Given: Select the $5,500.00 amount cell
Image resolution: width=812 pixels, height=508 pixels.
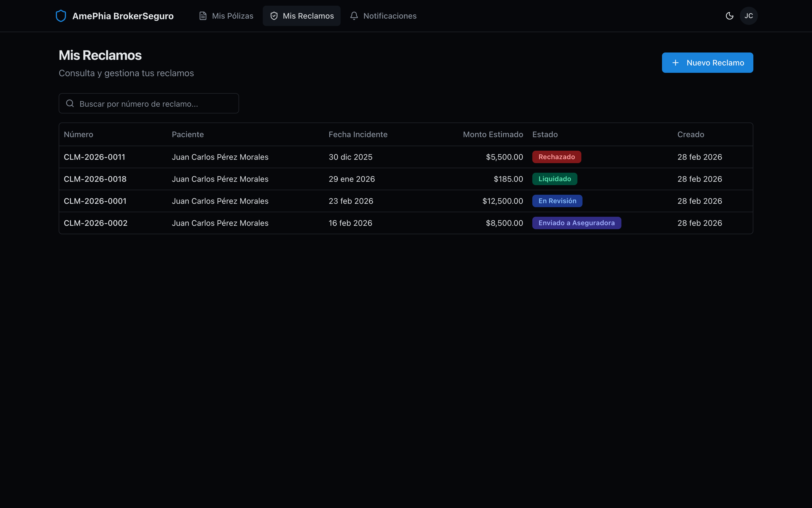Looking at the screenshot, I should click(x=504, y=157).
